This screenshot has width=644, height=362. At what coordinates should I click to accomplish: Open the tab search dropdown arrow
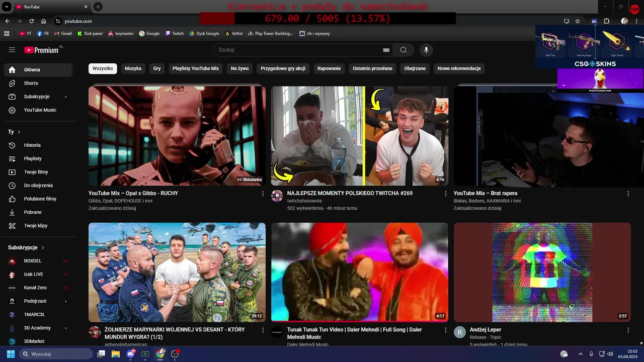pos(7,7)
